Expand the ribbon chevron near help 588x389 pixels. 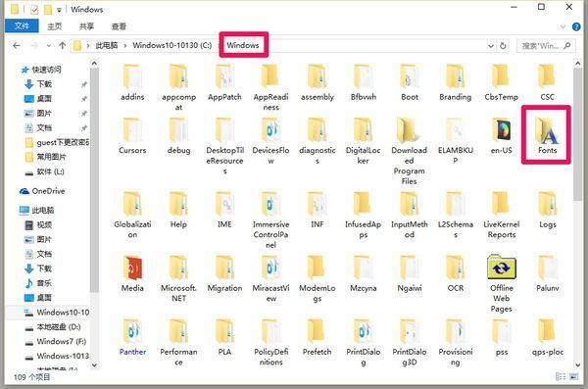point(563,26)
